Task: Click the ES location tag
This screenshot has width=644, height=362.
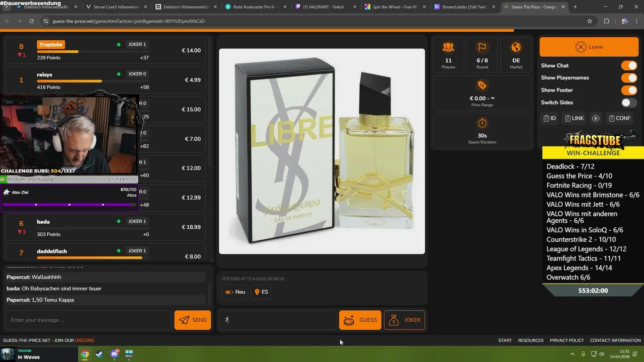Action: click(x=261, y=292)
